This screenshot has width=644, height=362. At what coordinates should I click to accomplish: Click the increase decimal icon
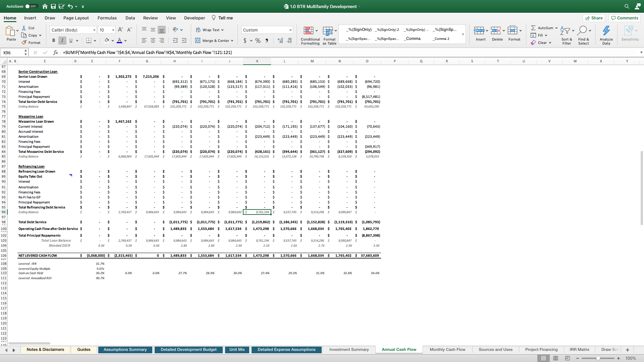click(x=280, y=41)
